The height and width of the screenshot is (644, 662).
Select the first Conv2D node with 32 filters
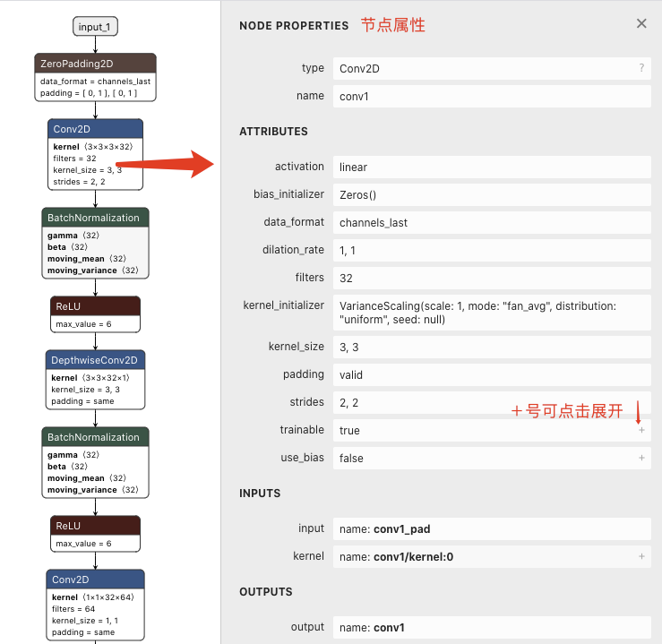[x=96, y=154]
